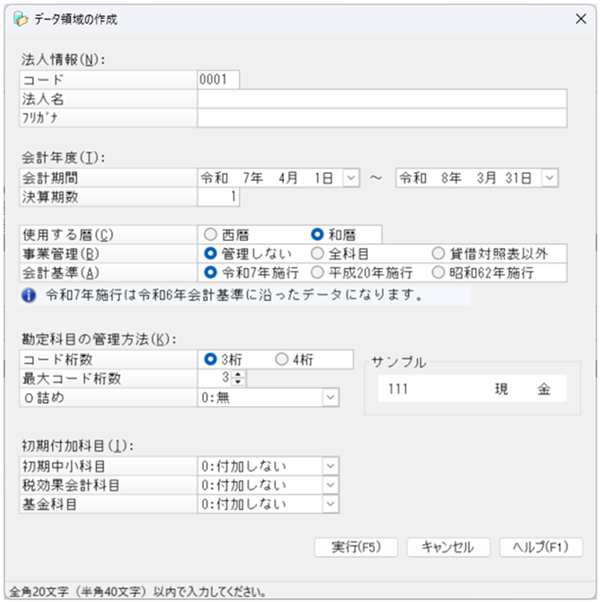The height and width of the screenshot is (602, 600).
Task: Click the キャンセル button
Action: click(x=447, y=547)
